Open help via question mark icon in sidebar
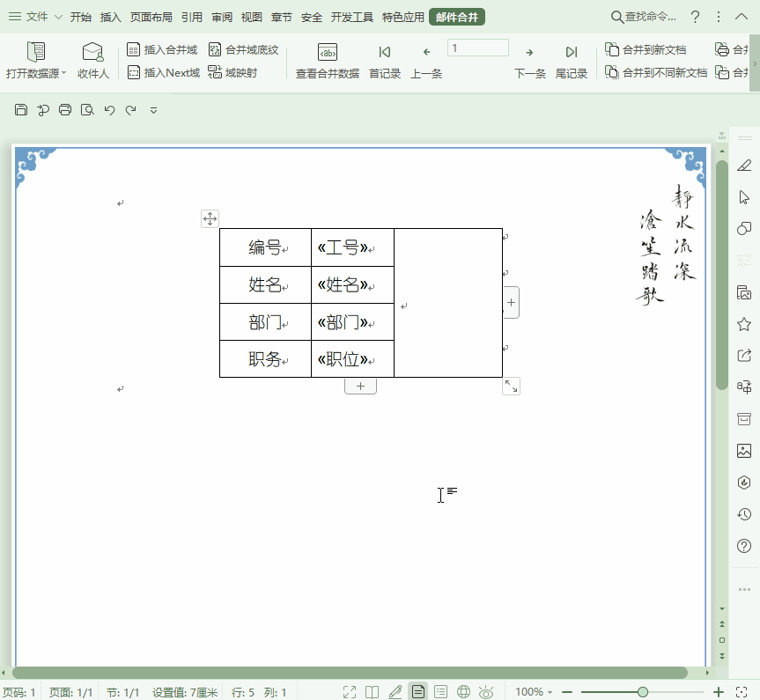Screen dimensions: 760x700 click(x=744, y=545)
